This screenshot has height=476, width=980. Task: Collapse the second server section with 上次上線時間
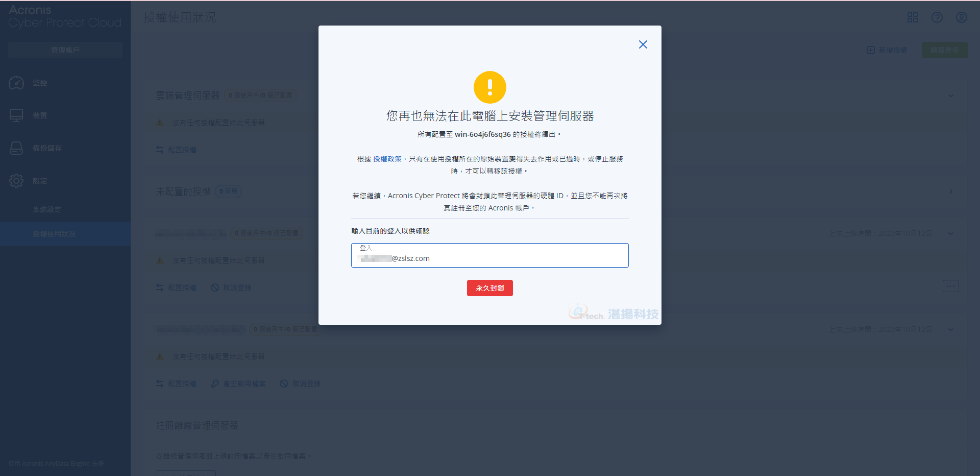[951, 329]
